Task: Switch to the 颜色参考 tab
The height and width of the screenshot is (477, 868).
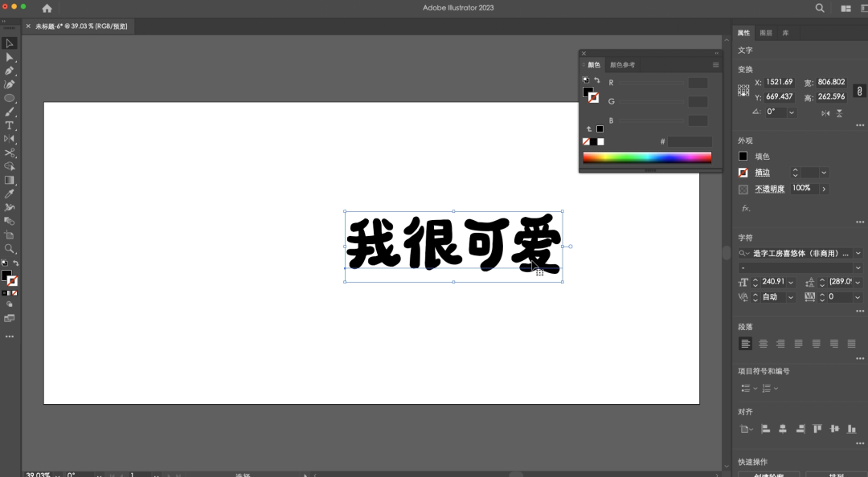Action: tap(622, 65)
